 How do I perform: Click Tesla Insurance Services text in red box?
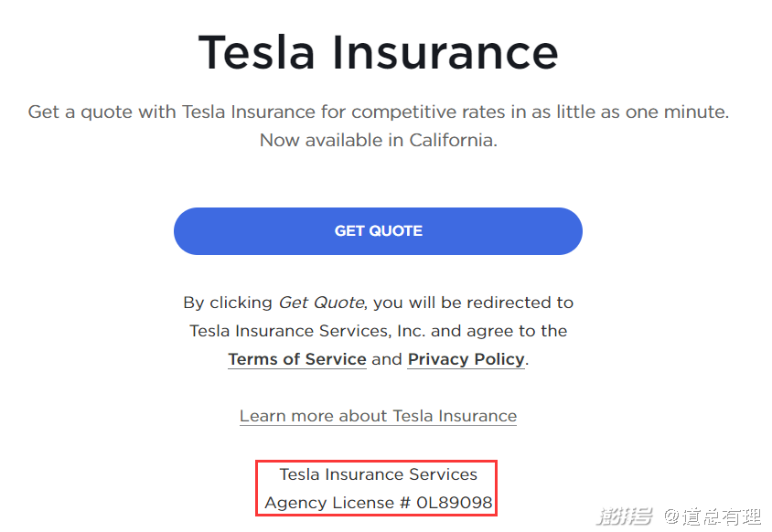click(x=378, y=474)
